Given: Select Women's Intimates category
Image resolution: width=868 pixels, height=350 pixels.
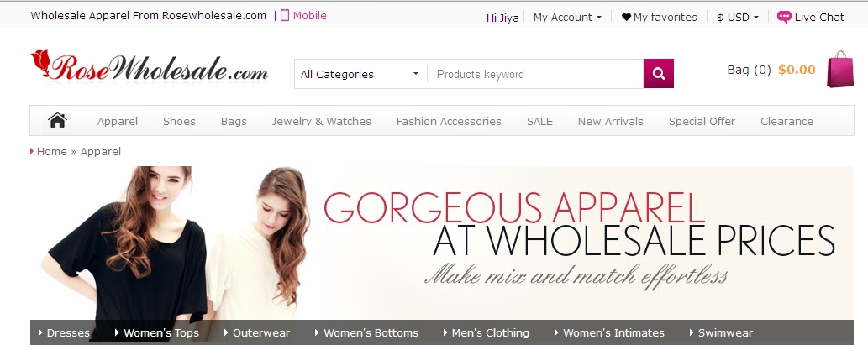Looking at the screenshot, I should click(614, 333).
